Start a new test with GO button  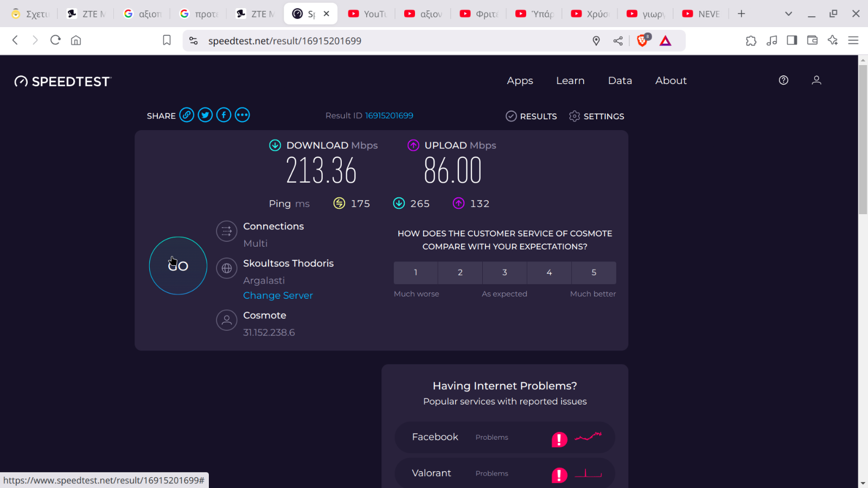pyautogui.click(x=178, y=266)
